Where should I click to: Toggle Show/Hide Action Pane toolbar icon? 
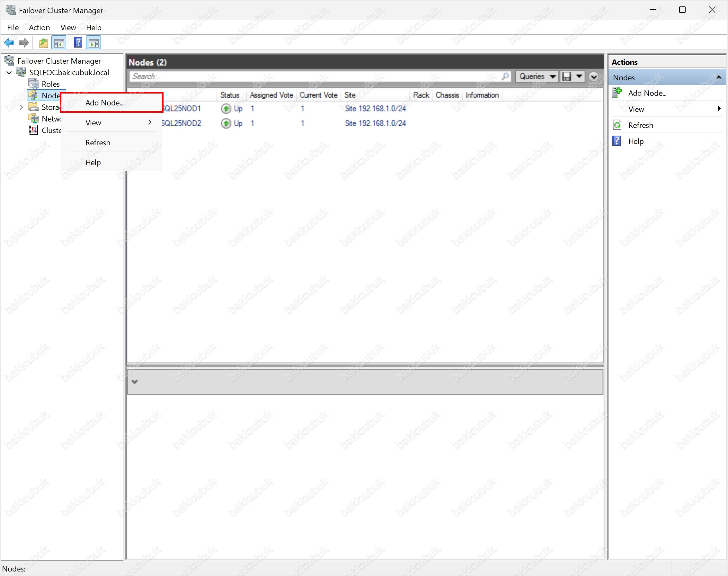[x=94, y=43]
